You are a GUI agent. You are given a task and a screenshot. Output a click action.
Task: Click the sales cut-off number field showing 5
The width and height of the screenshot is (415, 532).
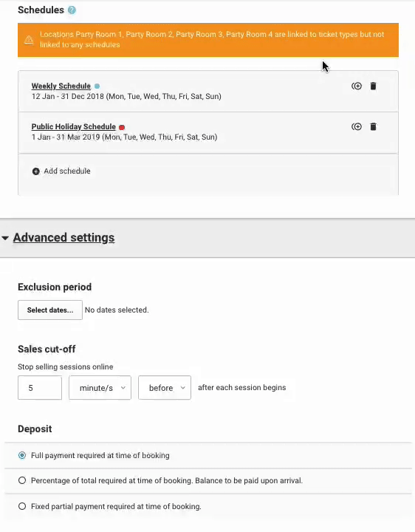[40, 387]
